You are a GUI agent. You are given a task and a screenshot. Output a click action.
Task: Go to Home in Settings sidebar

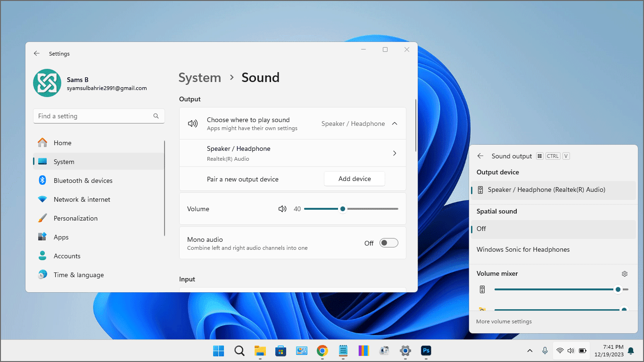coord(99,143)
